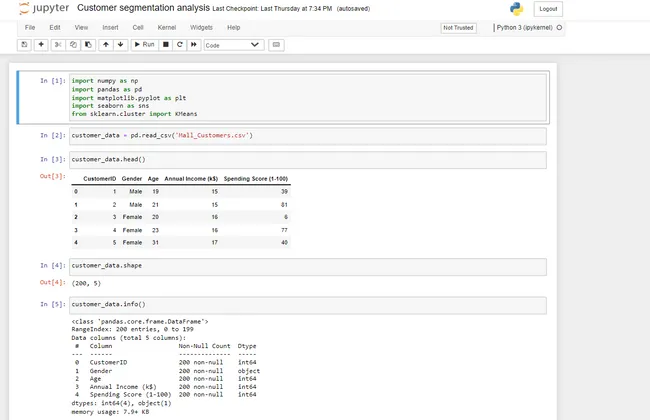
Task: Open the View menu
Action: point(81,27)
